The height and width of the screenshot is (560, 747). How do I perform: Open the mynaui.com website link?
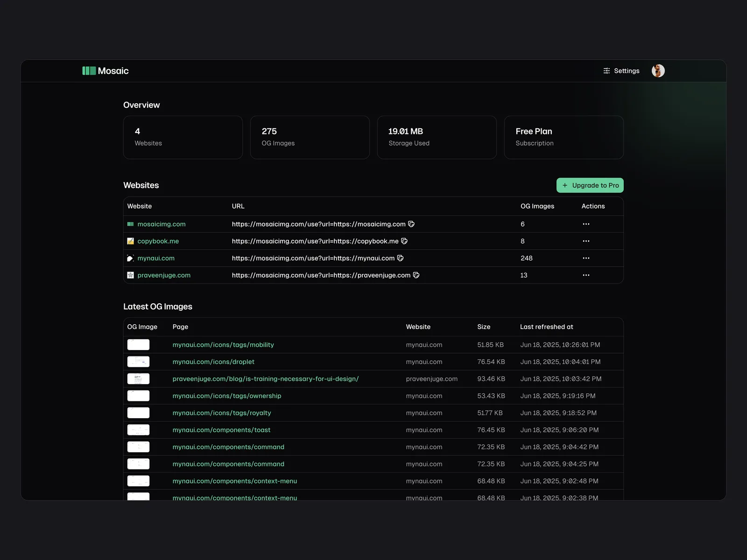tap(156, 258)
